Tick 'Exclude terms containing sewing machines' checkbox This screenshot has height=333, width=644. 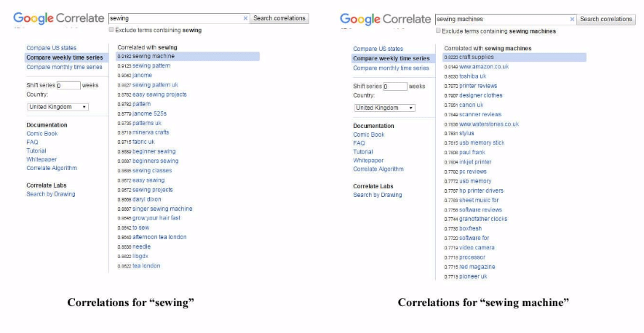point(438,31)
